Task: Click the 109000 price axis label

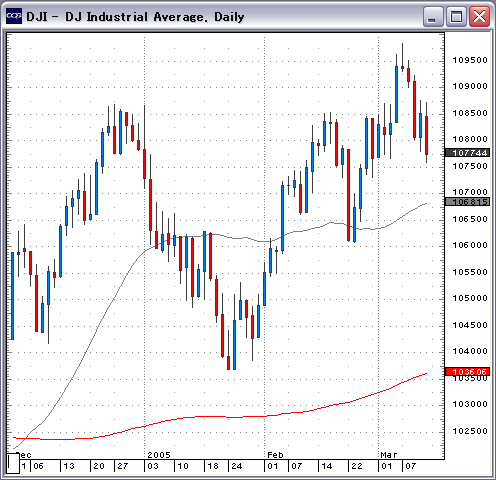Action: 470,86
